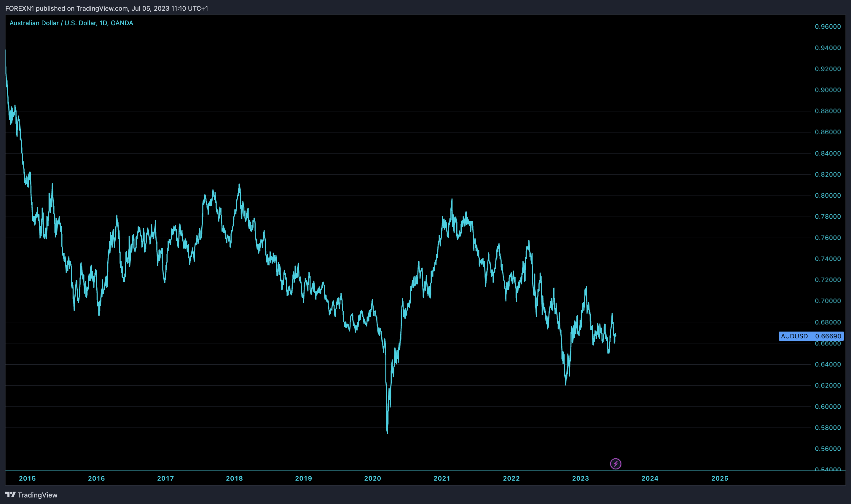Click the 0.86000 price scale value
851x504 pixels.
coord(828,132)
